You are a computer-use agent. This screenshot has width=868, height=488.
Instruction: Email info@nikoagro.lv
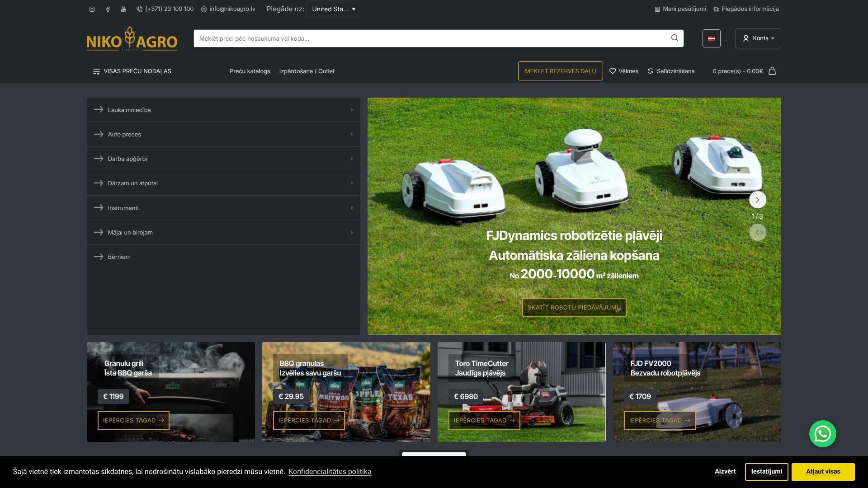pos(228,9)
